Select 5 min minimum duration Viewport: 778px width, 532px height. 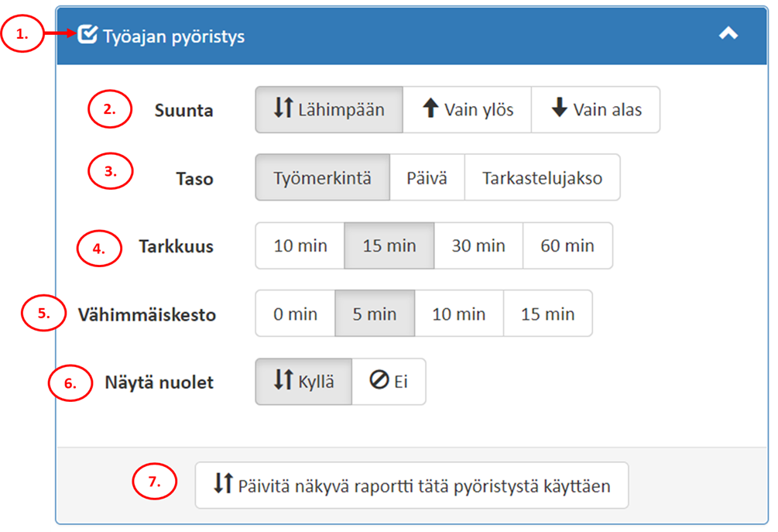coord(375,314)
